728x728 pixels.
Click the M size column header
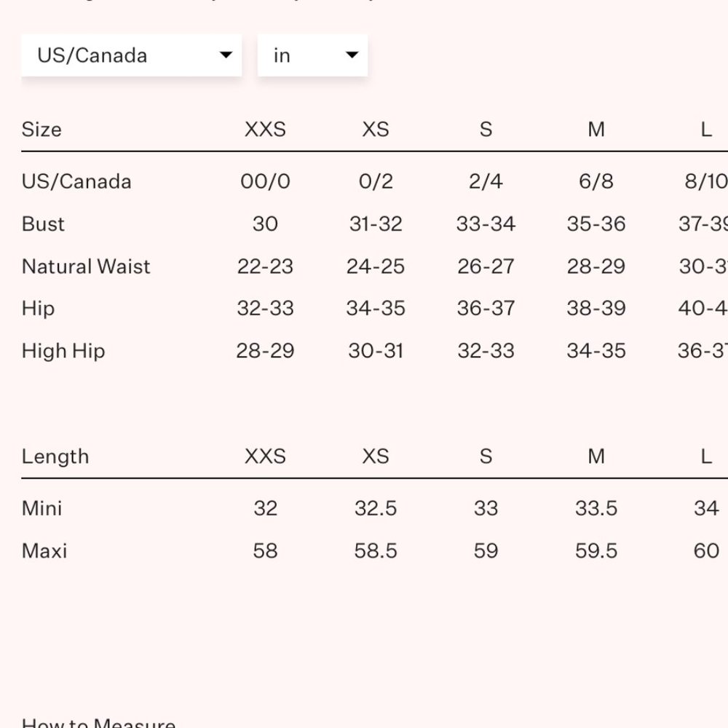(x=596, y=130)
